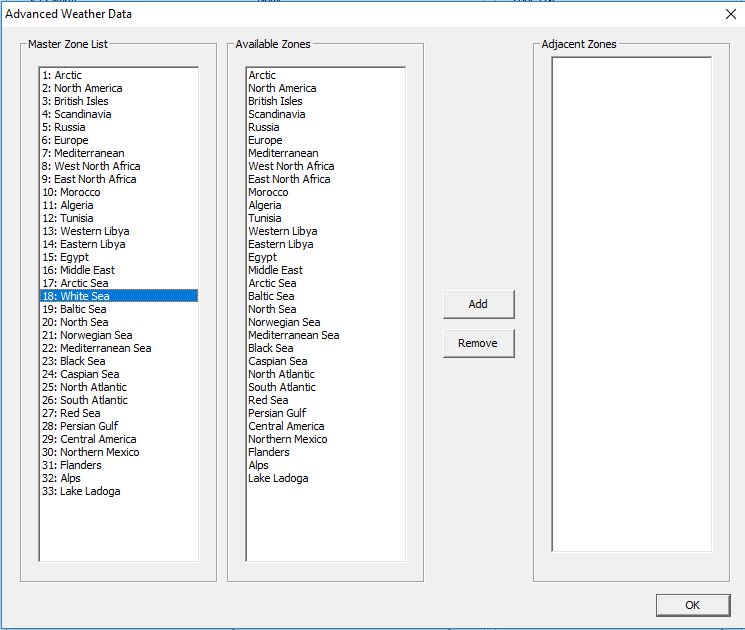Viewport: 745px width, 630px height.
Task: Pick Arctic in Available Zones list
Action: pos(326,75)
